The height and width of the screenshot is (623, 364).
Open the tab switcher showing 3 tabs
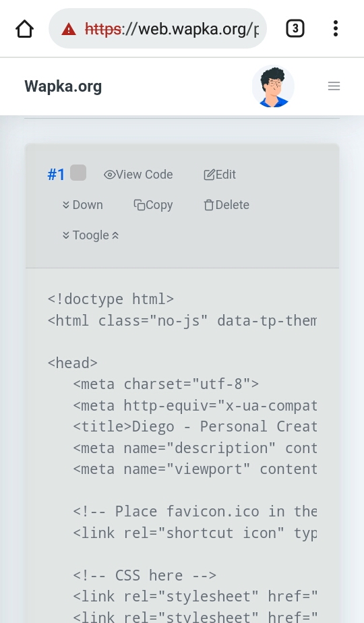295,28
